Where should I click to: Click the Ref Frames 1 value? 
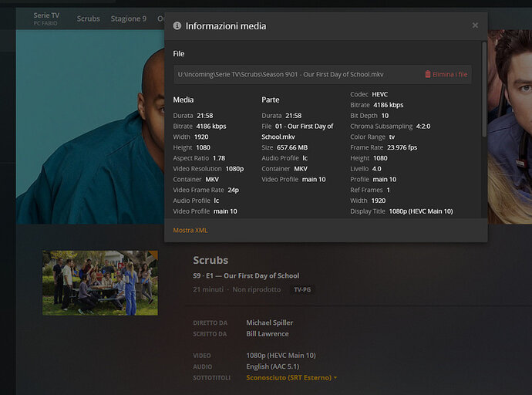click(388, 190)
